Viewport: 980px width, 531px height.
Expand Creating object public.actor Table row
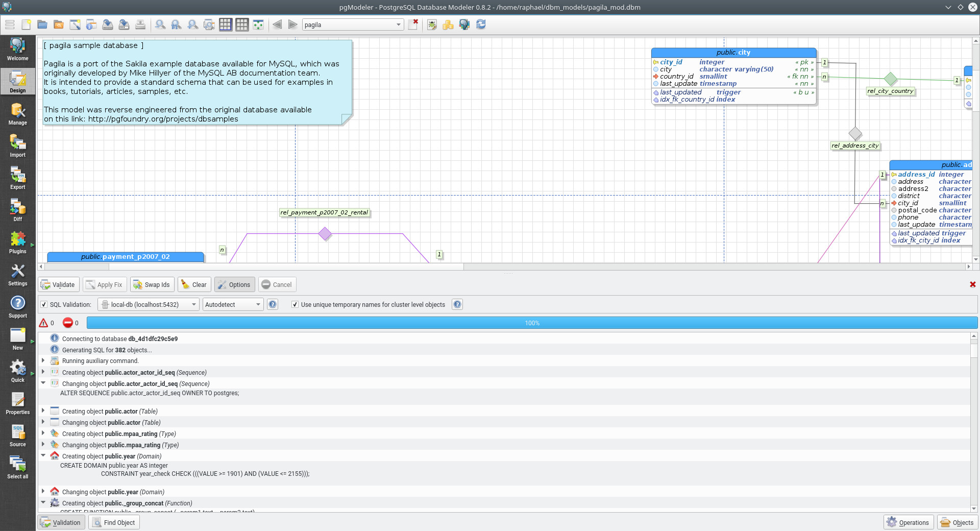43,411
